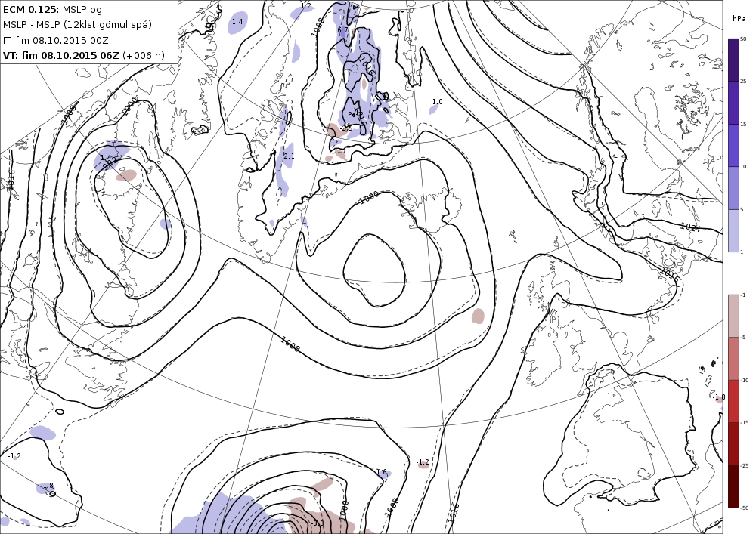Select the -5 to -10 hPa salmon legend segment

click(733, 358)
